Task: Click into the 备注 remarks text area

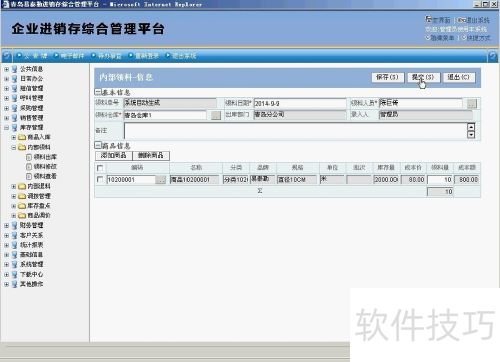Action: [x=296, y=131]
